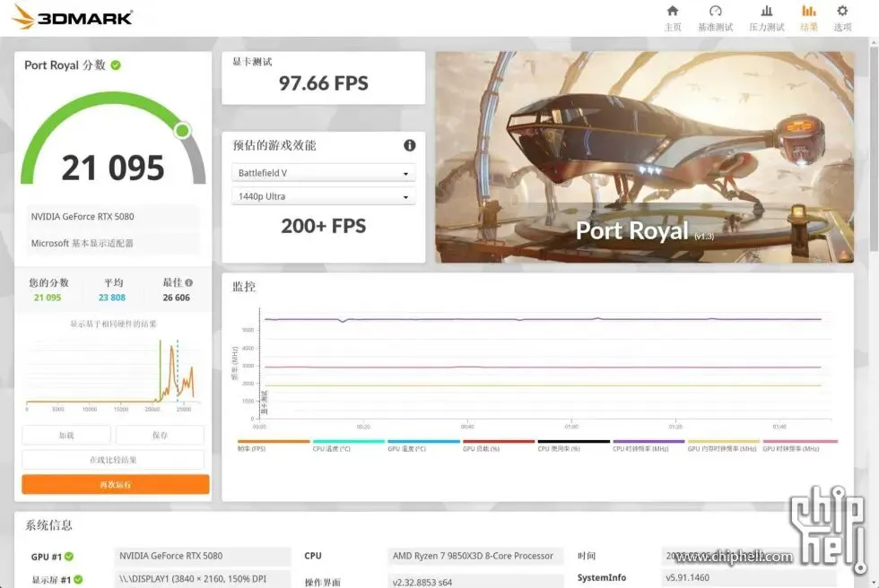Screen dimensions: 879x588
Task: Click the 200+ FPS estimated performance value
Action: click(324, 226)
